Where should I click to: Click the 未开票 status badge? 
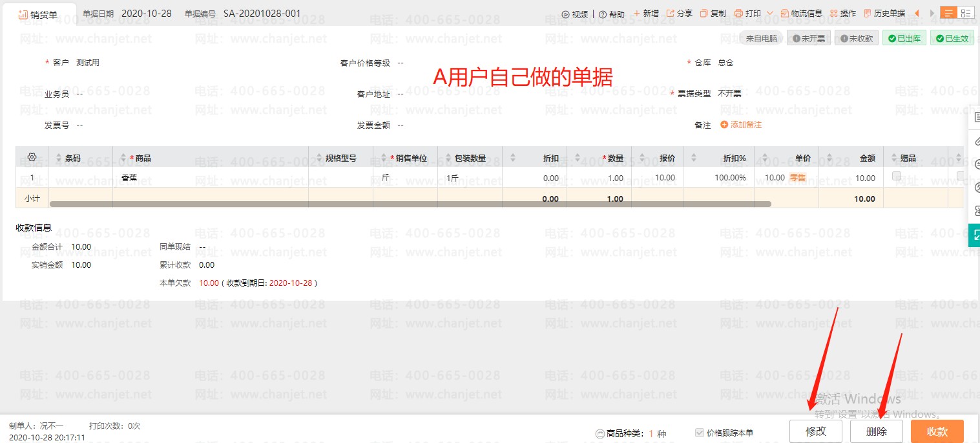(809, 39)
